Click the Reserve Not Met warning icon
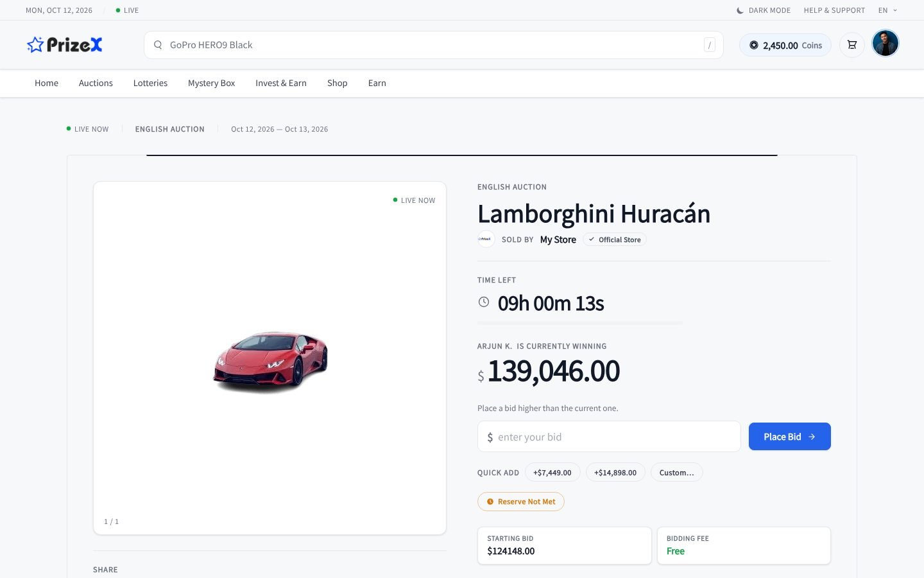This screenshot has height=578, width=924. [490, 502]
